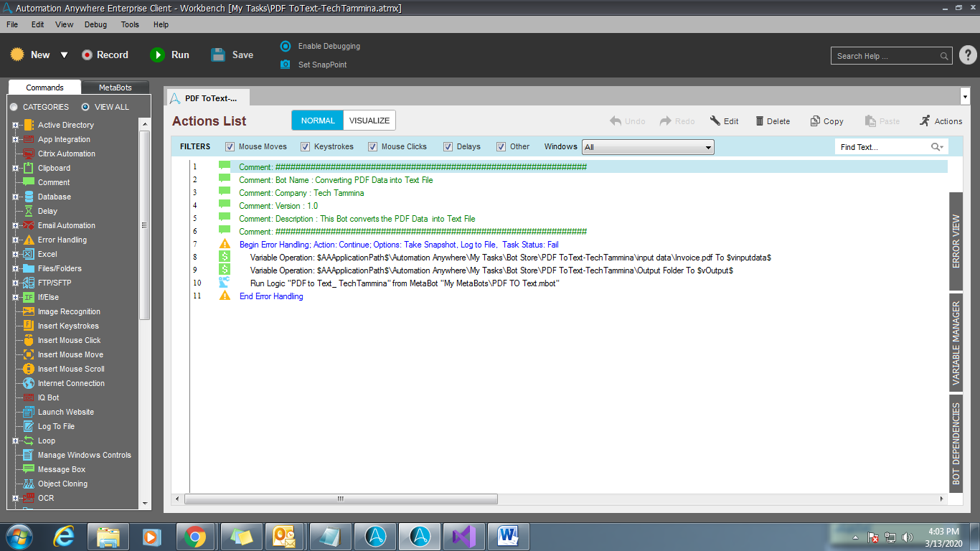The width and height of the screenshot is (980, 551).
Task: Open the Tools menu
Action: [130, 24]
